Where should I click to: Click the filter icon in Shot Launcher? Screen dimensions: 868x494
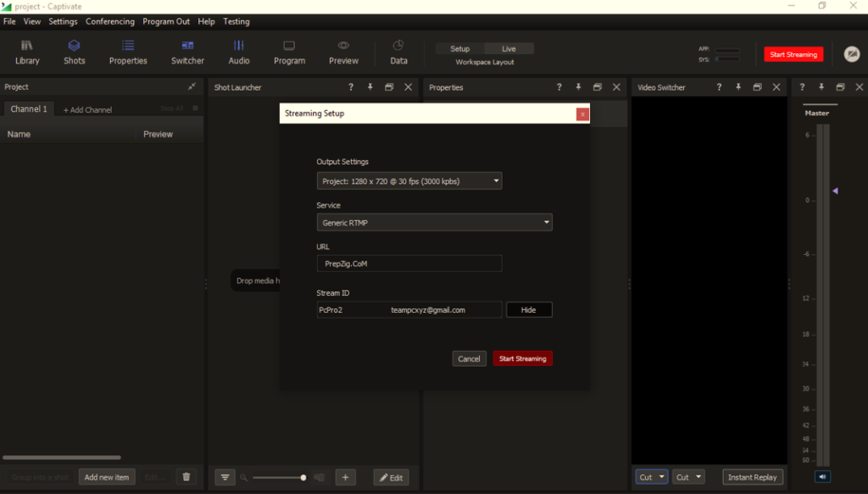[225, 477]
